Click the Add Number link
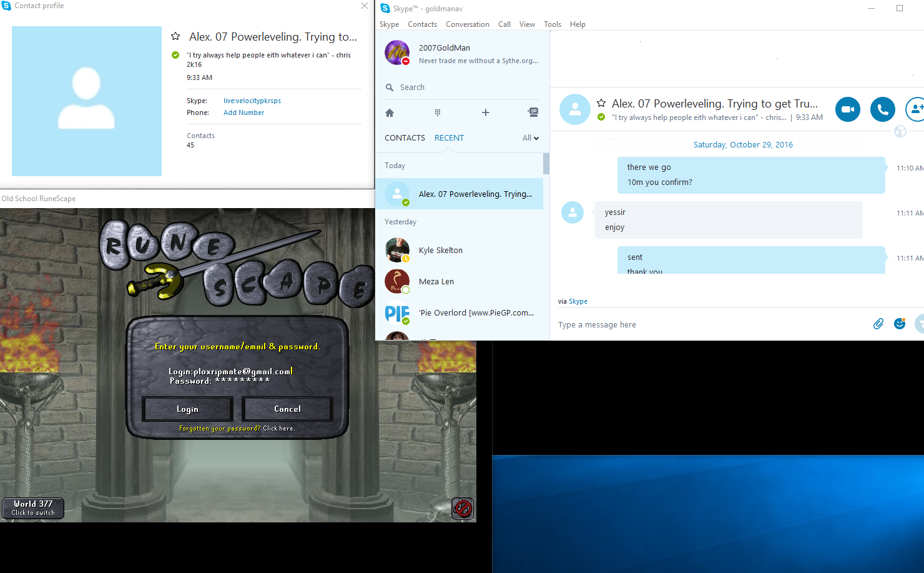 pos(244,112)
